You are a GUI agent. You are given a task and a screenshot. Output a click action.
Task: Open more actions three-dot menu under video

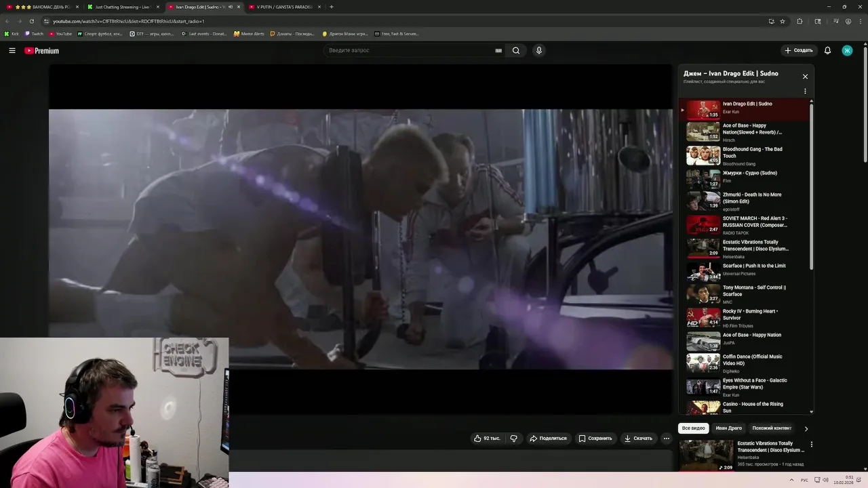click(667, 439)
